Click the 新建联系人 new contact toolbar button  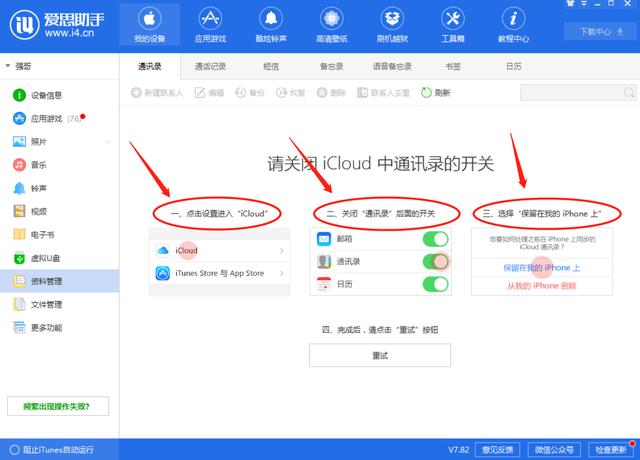point(157,93)
